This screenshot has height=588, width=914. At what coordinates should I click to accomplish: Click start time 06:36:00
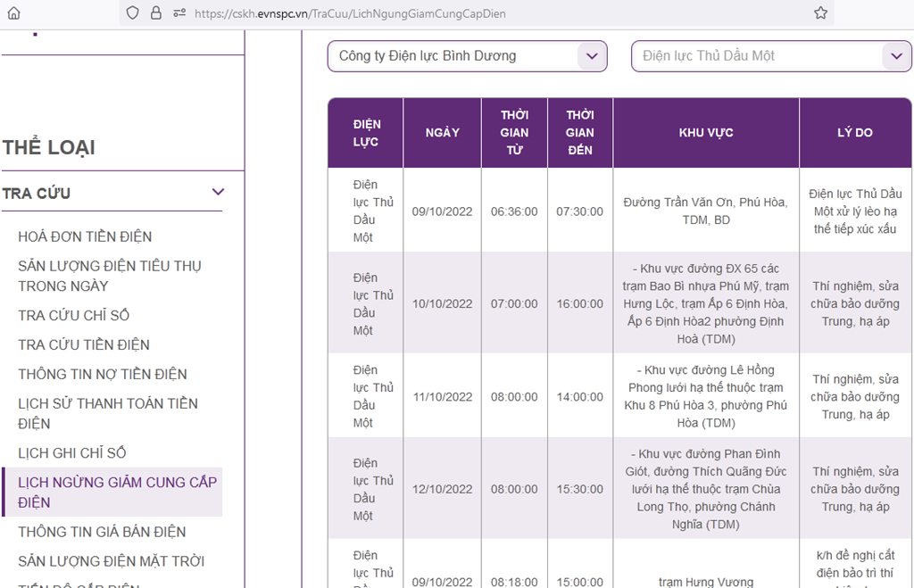(x=514, y=211)
